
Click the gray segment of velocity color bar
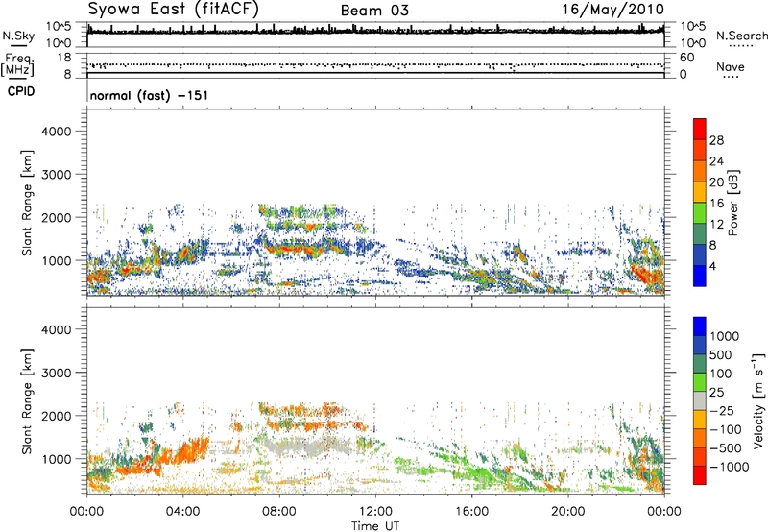click(x=700, y=401)
